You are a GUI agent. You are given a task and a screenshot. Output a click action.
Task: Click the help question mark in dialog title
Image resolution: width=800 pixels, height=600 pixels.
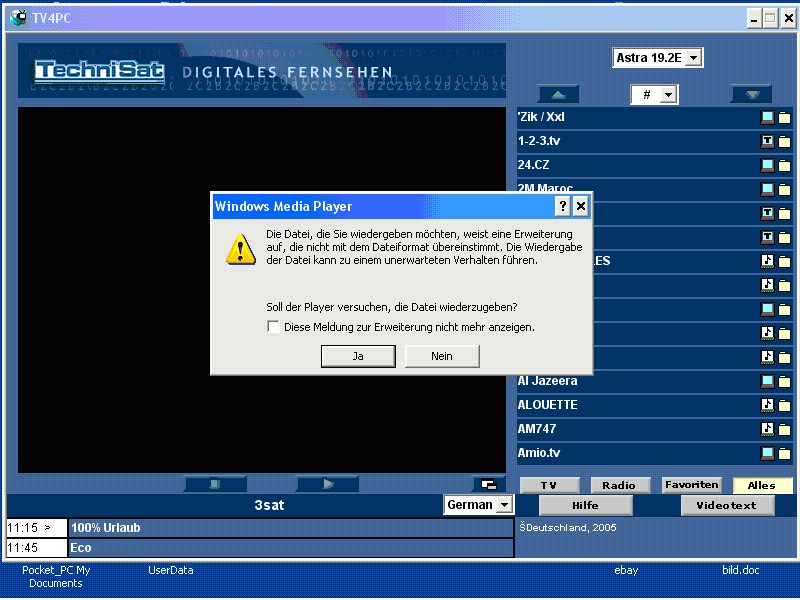563,206
